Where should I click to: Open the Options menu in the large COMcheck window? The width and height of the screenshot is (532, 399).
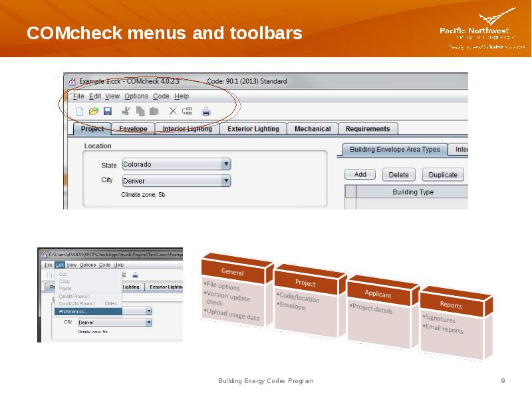tap(136, 96)
